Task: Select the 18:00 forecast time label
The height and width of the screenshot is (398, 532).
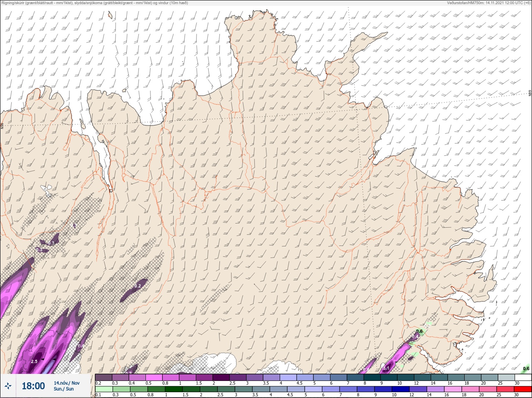Action: [x=33, y=386]
